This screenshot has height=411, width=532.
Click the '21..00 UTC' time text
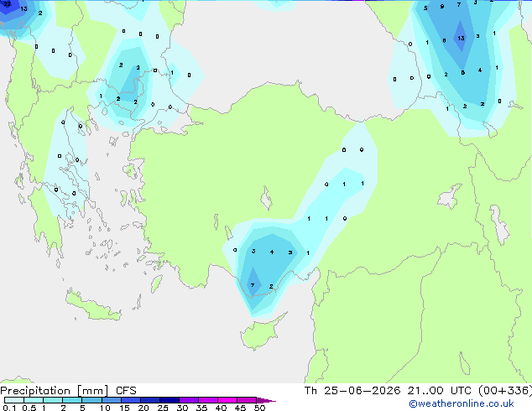click(439, 391)
